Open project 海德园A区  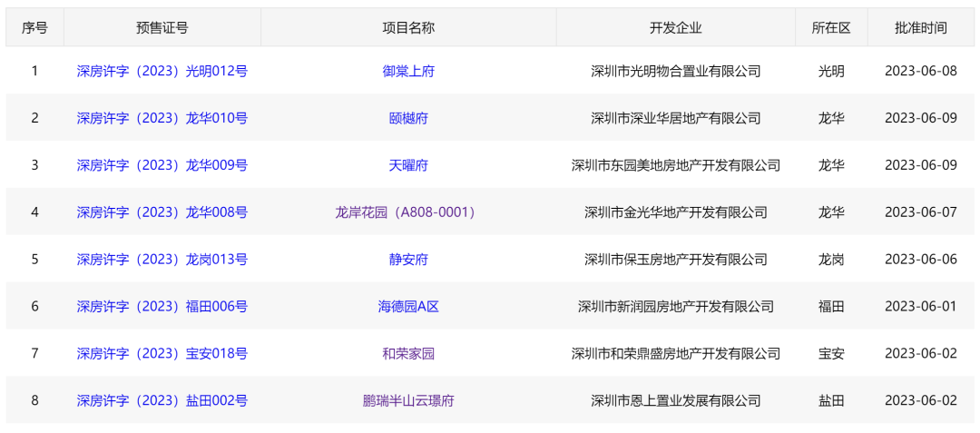408,307
